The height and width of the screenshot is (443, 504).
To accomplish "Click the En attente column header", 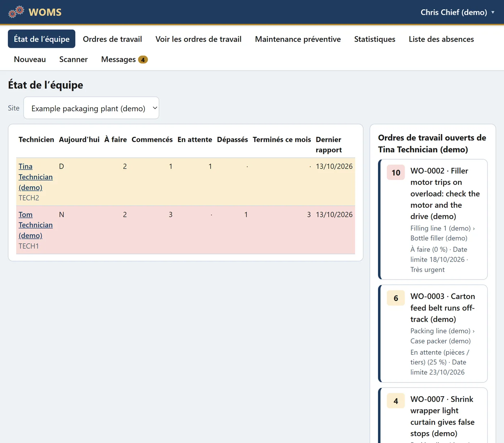I will pos(195,139).
